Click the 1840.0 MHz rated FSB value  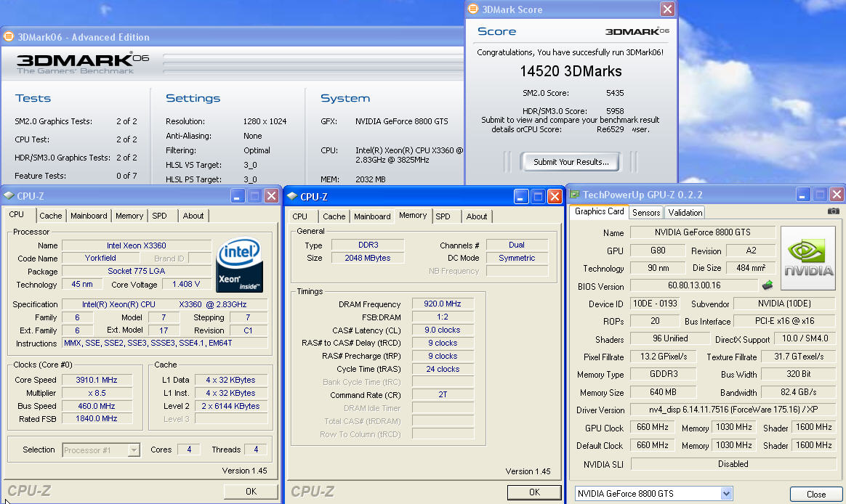click(x=97, y=418)
